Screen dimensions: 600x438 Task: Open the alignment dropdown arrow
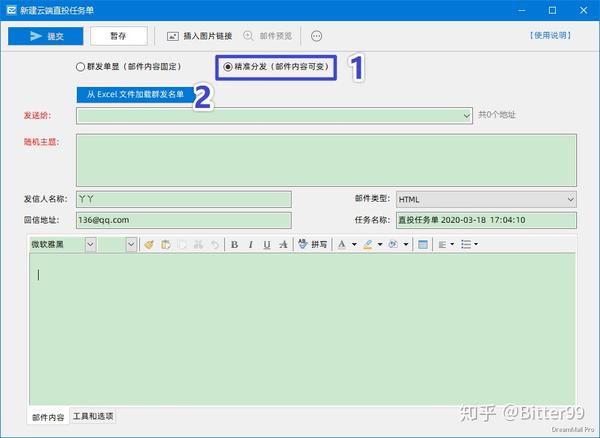(452, 244)
